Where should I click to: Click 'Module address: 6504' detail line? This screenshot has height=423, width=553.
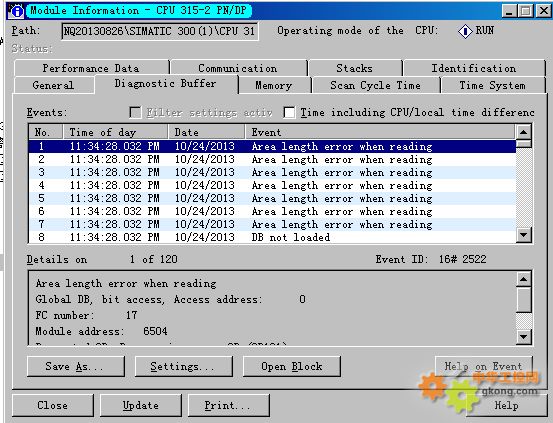pos(101,331)
